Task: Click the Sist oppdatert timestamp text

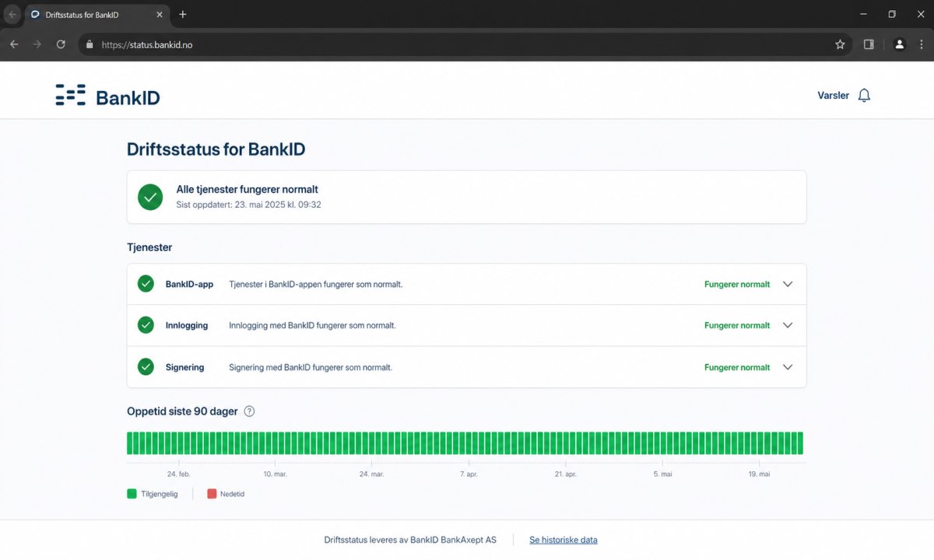Action: [x=249, y=205]
